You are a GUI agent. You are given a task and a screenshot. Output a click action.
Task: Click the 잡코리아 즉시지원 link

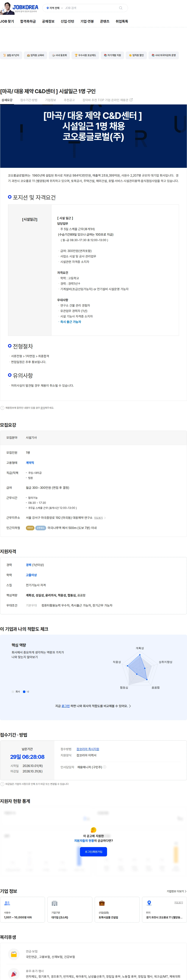tap(88, 749)
